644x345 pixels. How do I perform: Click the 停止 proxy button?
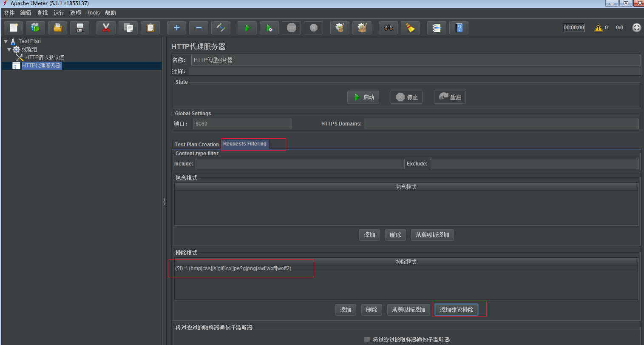coord(407,97)
